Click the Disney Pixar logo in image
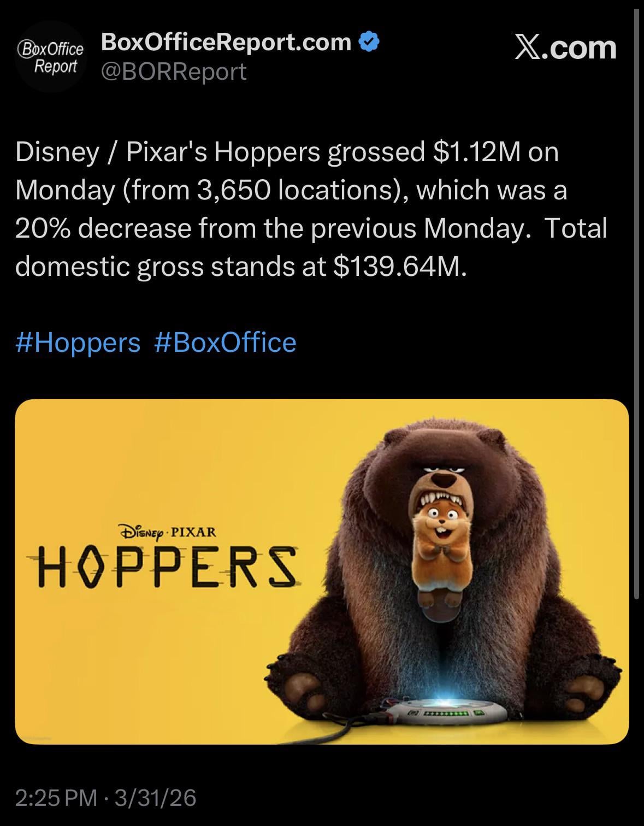Viewport: 644px width, 826px height. coord(167,531)
